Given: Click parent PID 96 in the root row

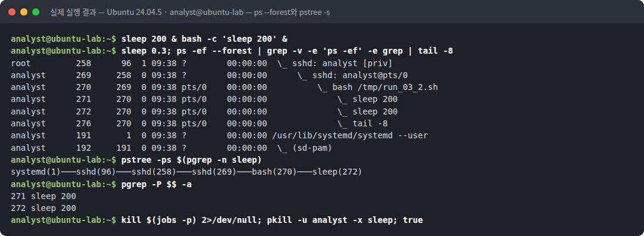Looking at the screenshot, I should click(x=126, y=64).
